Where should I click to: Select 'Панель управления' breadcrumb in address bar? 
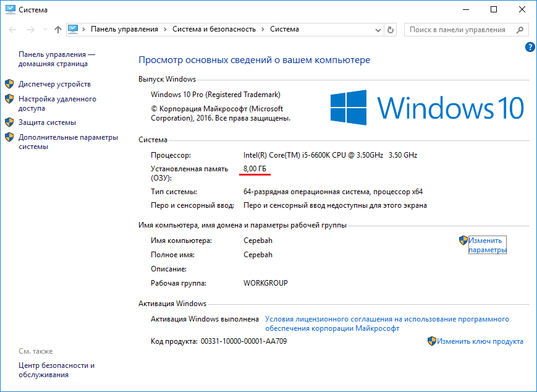coord(124,29)
